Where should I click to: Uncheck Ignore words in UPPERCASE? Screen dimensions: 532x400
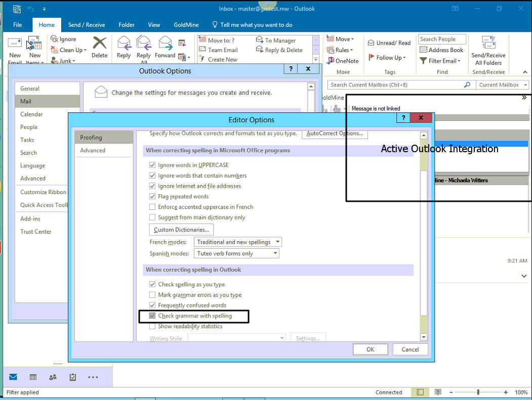(152, 165)
